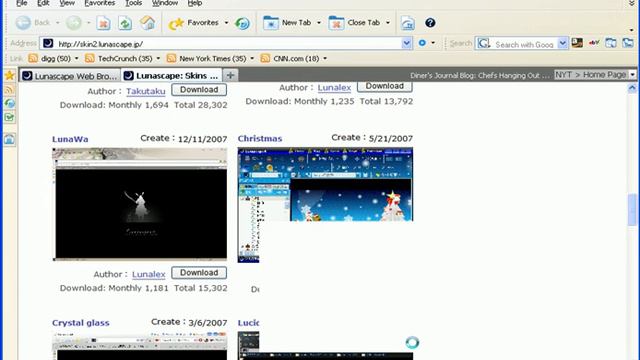Open the Window menu
Viewport: 640px width, 360px height.
165,3
